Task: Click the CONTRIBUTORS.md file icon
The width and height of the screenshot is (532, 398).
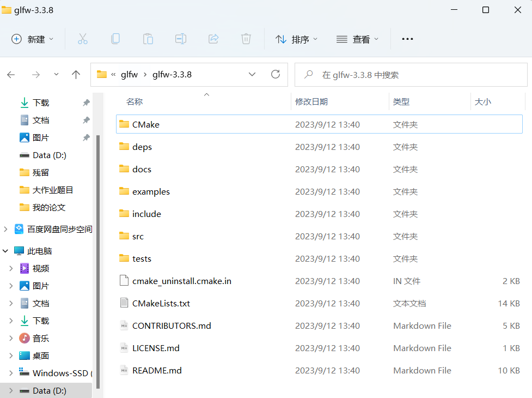Action: (124, 325)
